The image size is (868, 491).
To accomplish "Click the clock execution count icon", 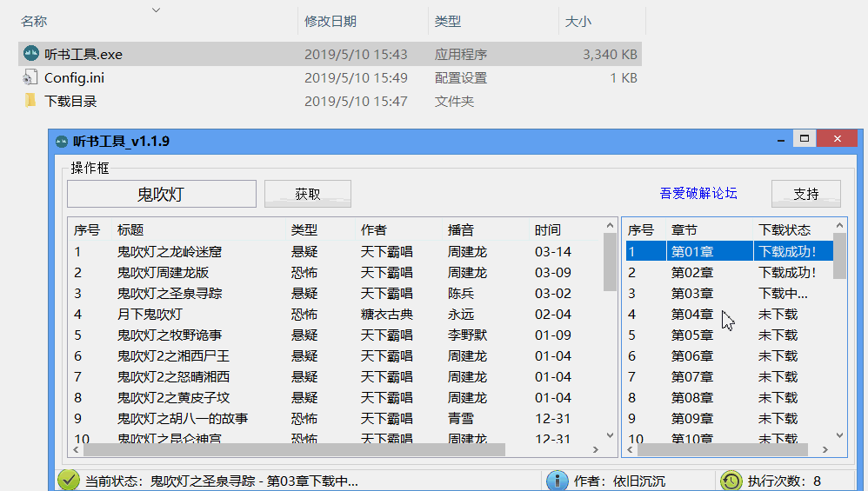I will tap(731, 481).
